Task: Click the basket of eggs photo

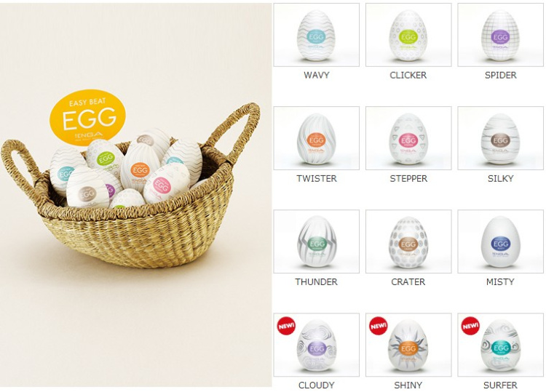Action: point(136,195)
